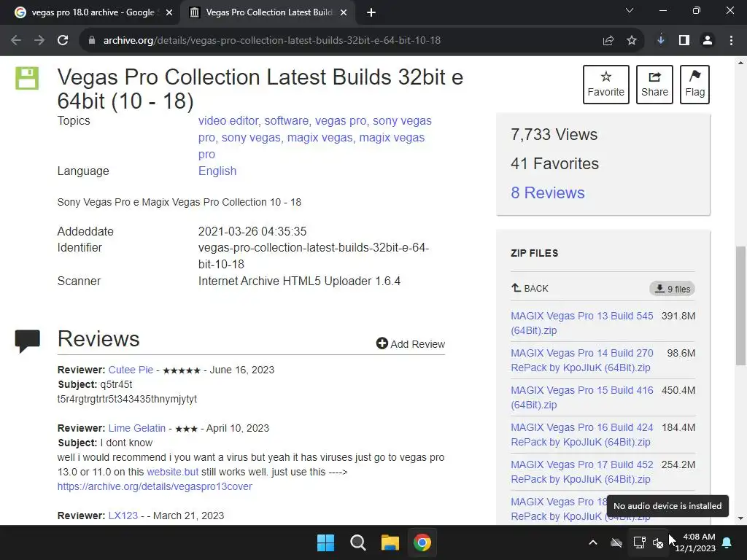Click the video editor topic link

pyautogui.click(x=228, y=121)
